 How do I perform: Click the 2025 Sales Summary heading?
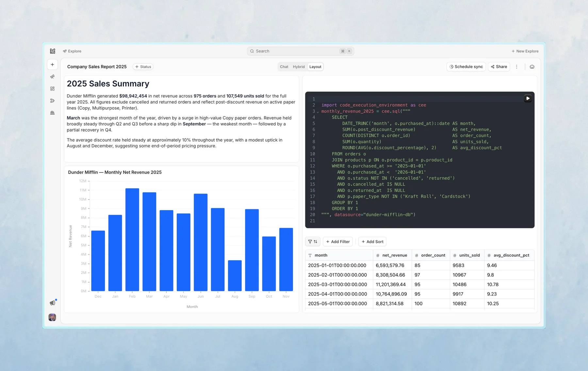point(108,84)
